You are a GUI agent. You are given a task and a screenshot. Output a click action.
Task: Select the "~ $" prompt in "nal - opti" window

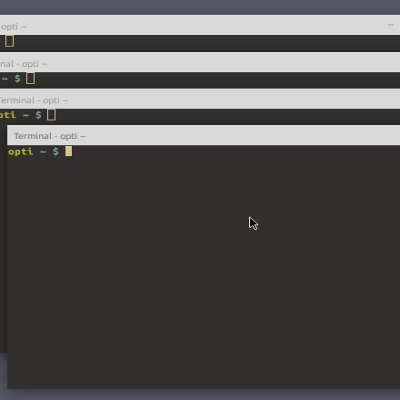[x=11, y=79]
